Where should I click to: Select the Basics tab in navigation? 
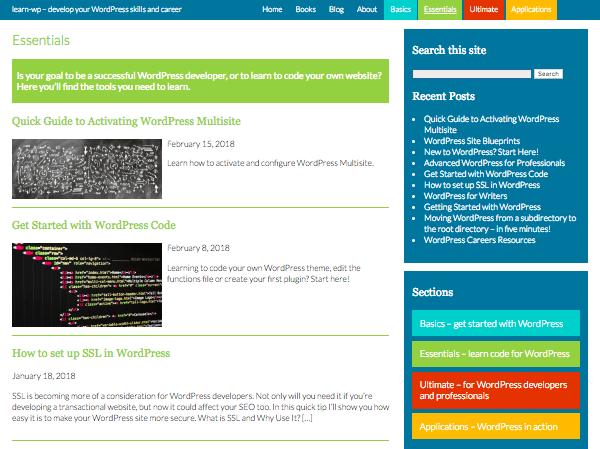(x=400, y=10)
